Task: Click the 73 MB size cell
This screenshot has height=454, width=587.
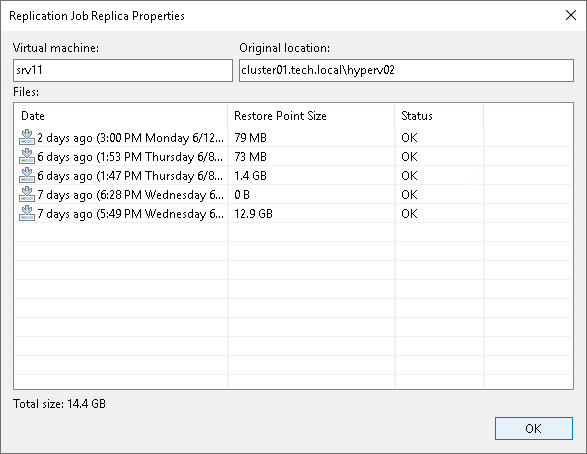Action: (x=250, y=157)
